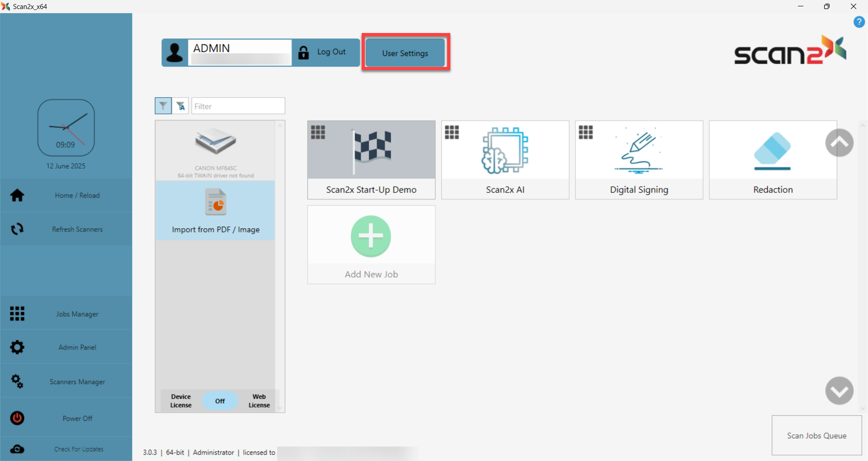This screenshot has height=461, width=868.
Task: Open the Digital Signing job
Action: click(x=638, y=159)
